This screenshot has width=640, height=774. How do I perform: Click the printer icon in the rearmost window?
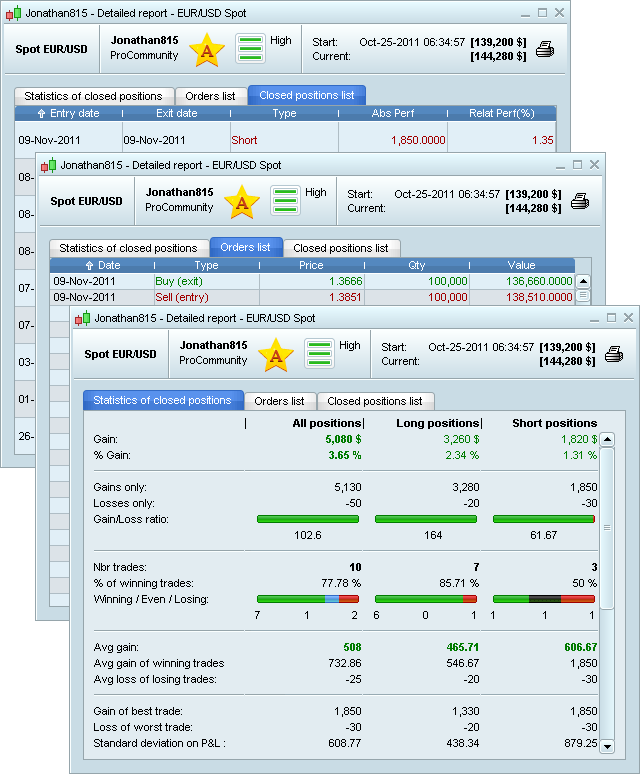(x=545, y=48)
